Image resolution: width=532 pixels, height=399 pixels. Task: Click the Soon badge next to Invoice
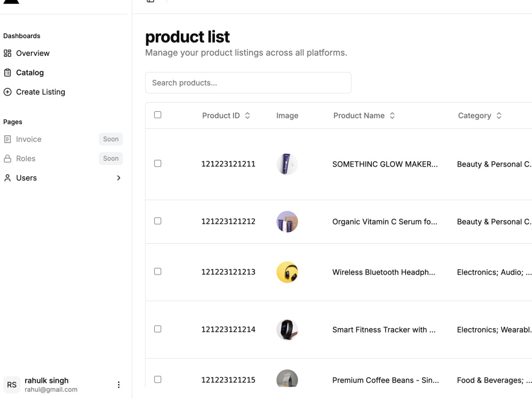(x=111, y=139)
